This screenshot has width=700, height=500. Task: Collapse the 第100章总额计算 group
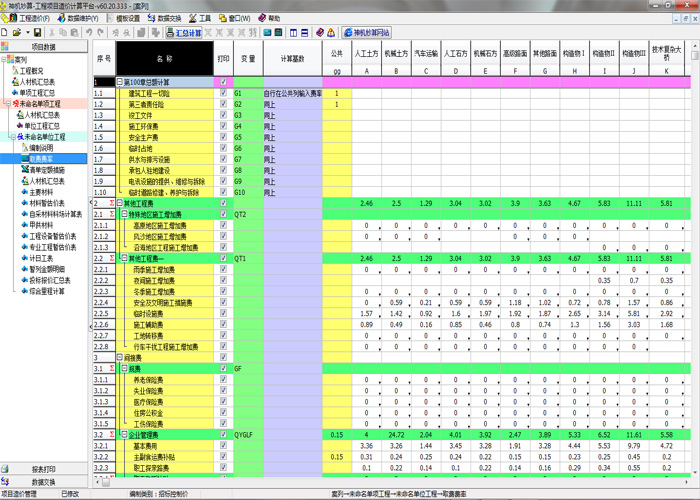(120, 82)
